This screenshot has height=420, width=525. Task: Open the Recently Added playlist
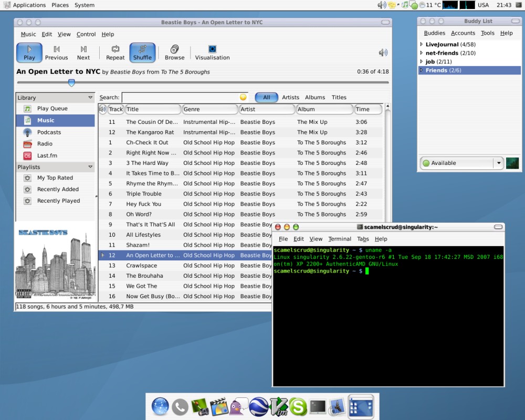click(x=56, y=189)
